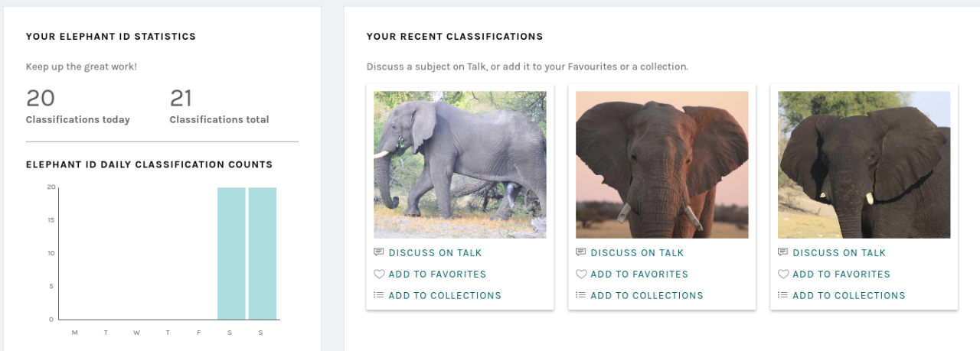Open Discuss on Talk for walking elephant
This screenshot has height=351, width=980.
coord(435,252)
